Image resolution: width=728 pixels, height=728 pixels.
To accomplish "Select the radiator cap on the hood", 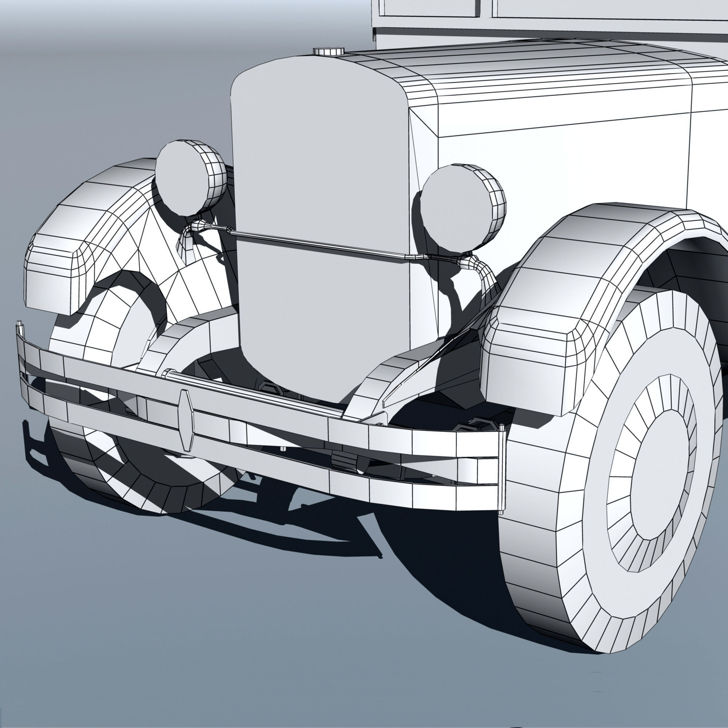I will coord(329,51).
